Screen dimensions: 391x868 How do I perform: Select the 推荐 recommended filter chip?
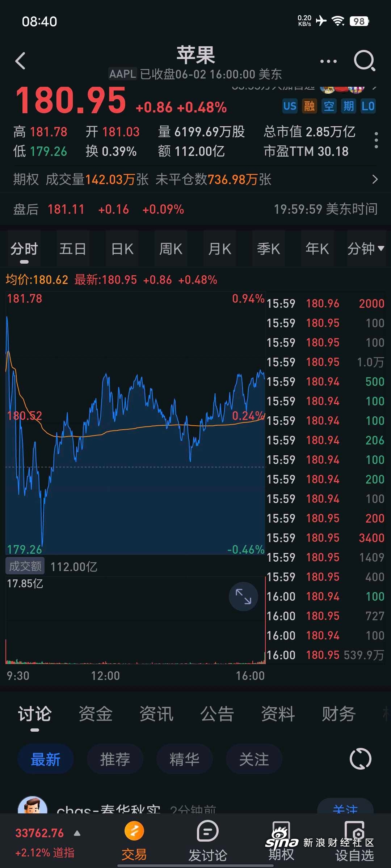coord(115,759)
